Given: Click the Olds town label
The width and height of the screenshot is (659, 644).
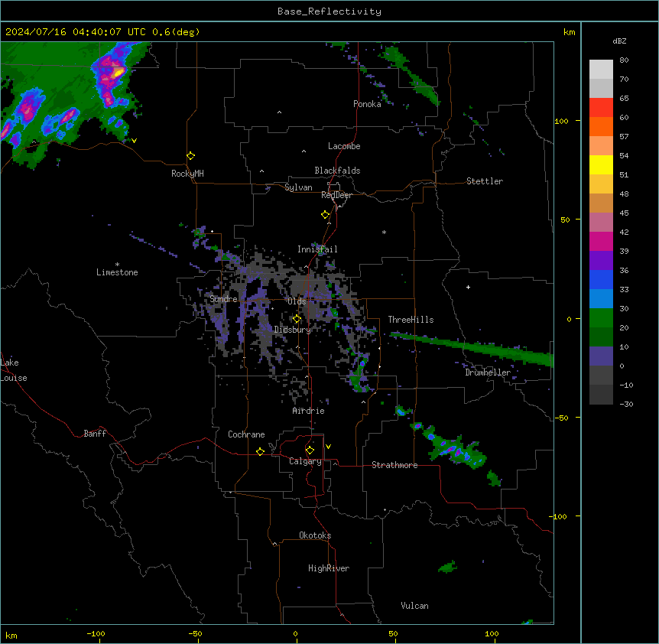Looking at the screenshot, I should click(297, 301).
